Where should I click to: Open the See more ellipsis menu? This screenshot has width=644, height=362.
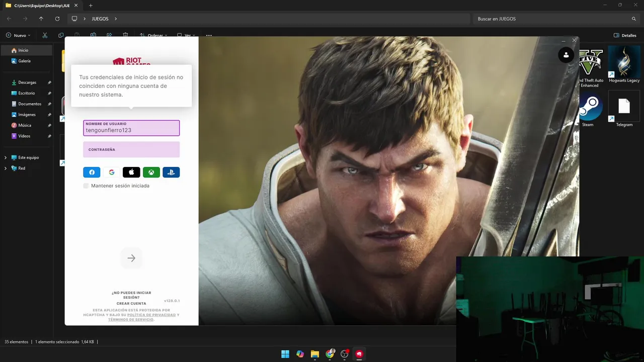pyautogui.click(x=209, y=35)
